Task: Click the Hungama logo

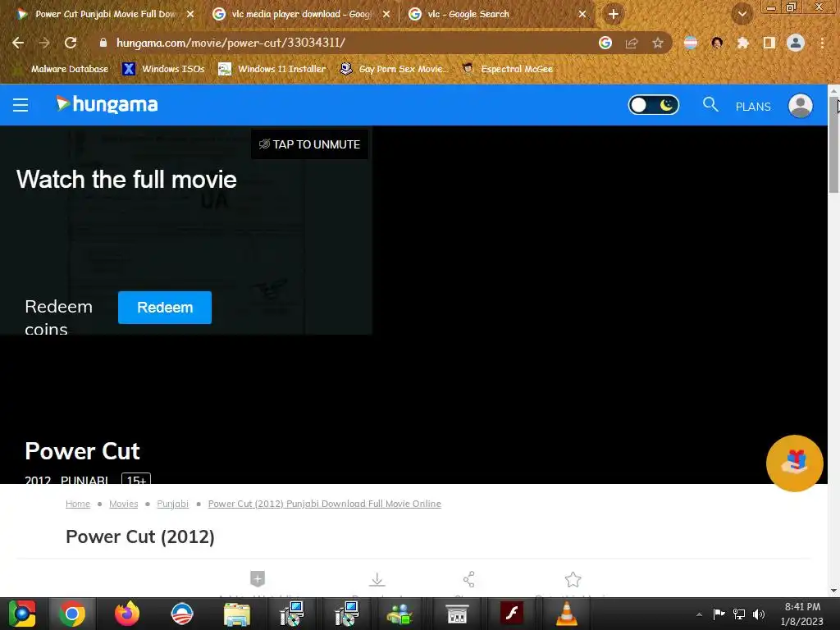Action: 107,104
